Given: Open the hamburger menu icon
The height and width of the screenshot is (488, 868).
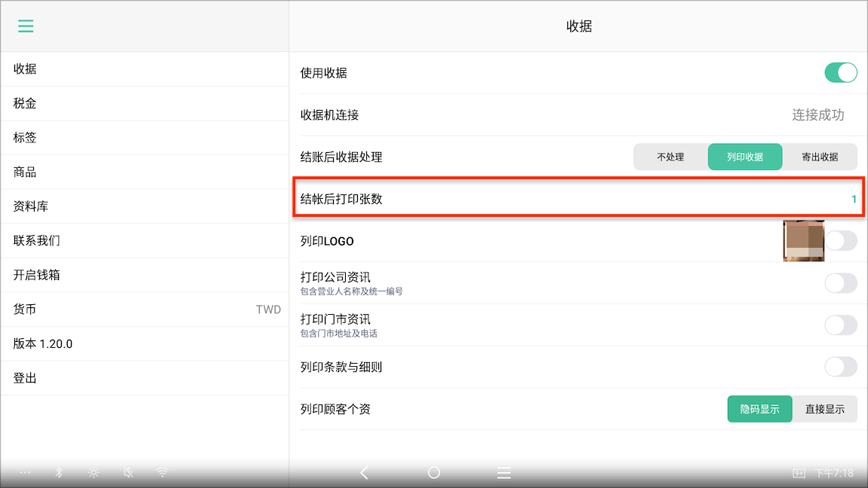Looking at the screenshot, I should click(26, 26).
